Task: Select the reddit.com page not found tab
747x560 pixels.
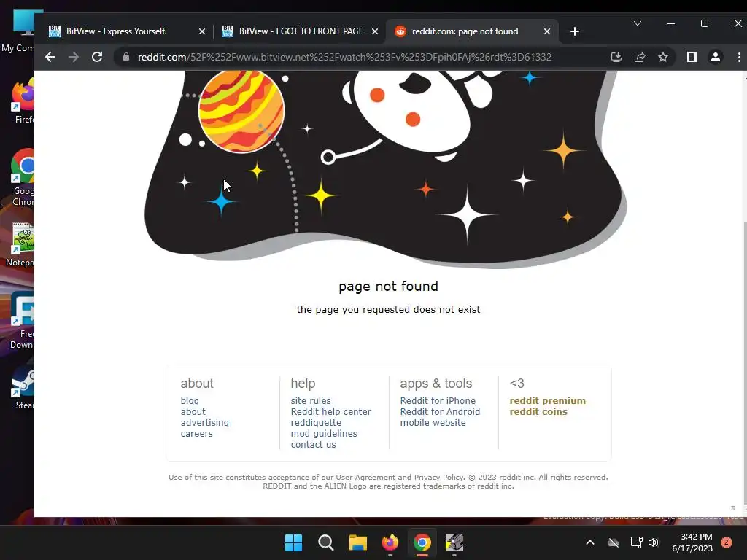Action: click(472, 31)
